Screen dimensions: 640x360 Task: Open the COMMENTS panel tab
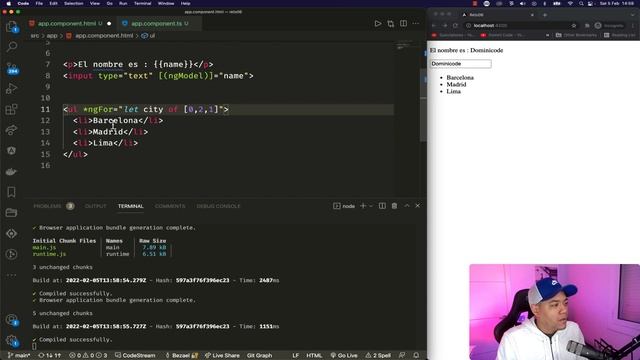click(170, 206)
